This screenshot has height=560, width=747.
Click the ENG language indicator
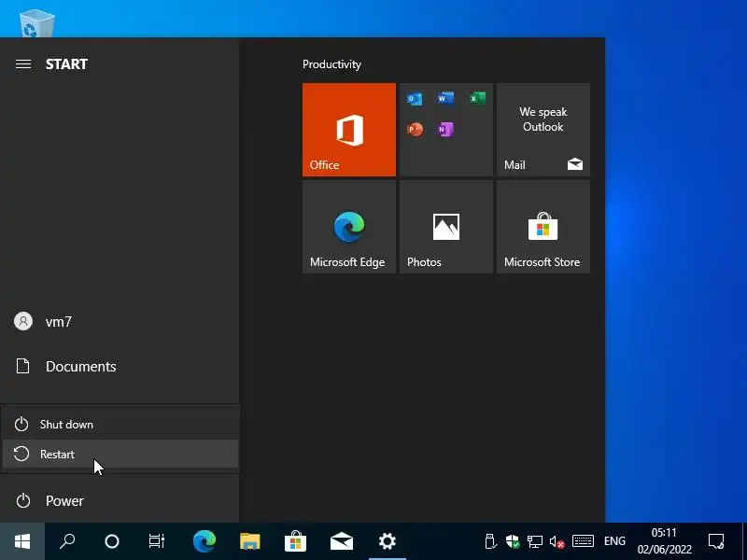(614, 541)
